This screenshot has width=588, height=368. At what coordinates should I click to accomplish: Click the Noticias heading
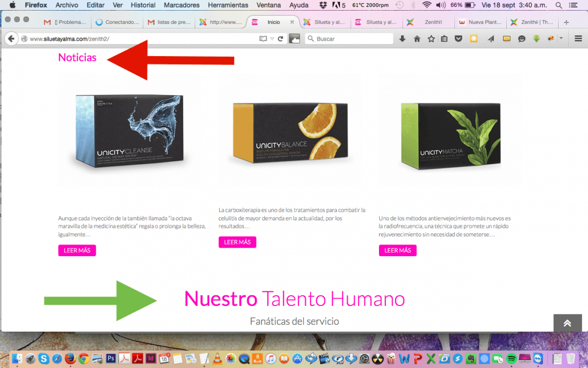pyautogui.click(x=78, y=57)
